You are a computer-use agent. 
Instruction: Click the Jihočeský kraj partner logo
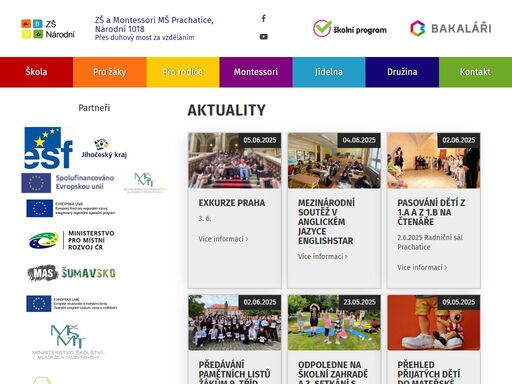[104, 149]
